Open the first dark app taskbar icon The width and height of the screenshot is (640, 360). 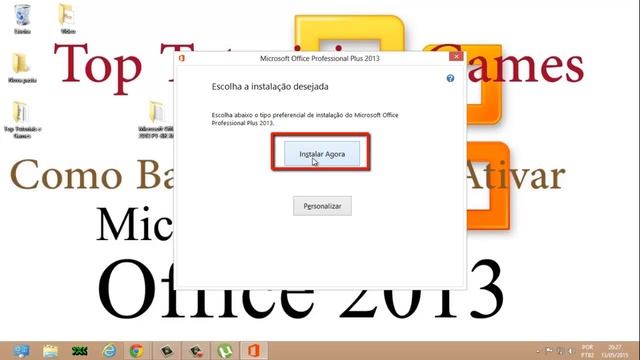(x=167, y=351)
